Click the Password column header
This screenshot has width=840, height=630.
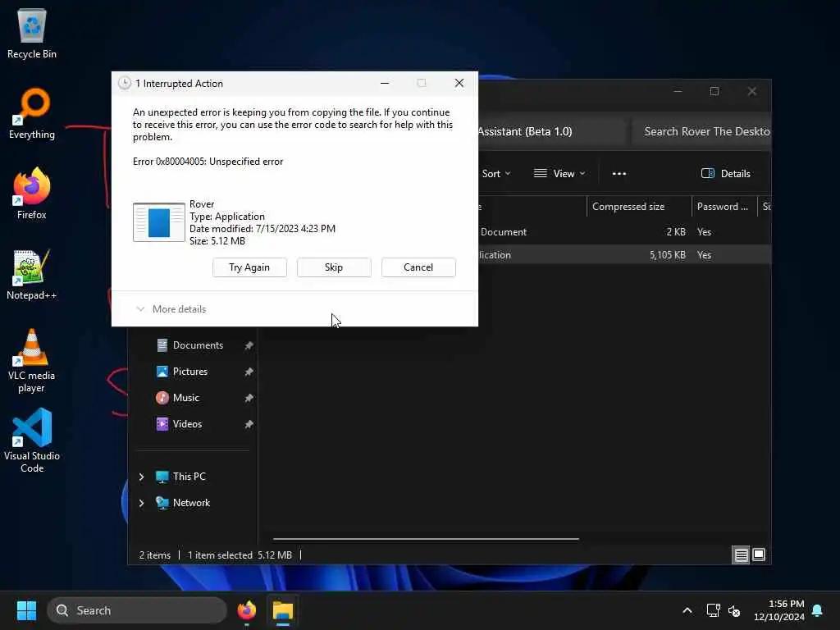point(724,206)
